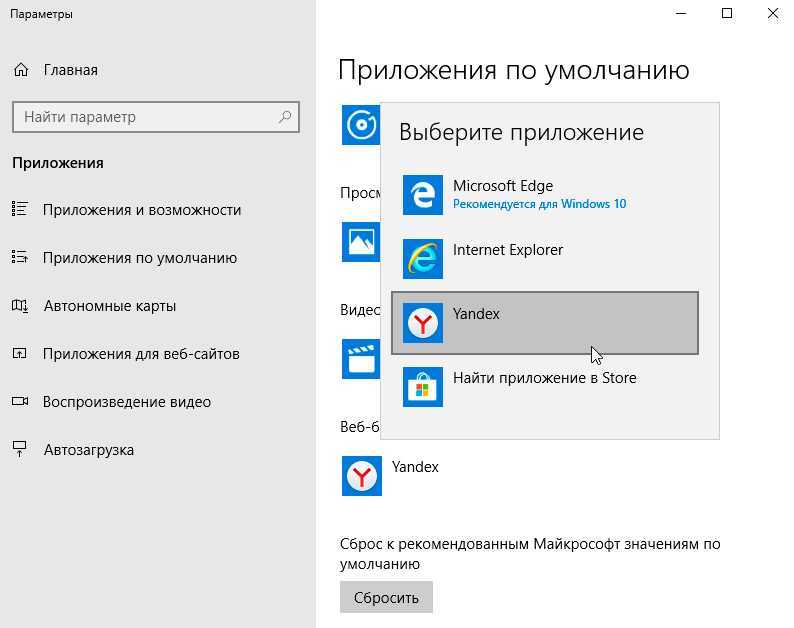Viewport: 794px width, 628px height.
Task: Go to Главная home page
Action: [70, 70]
